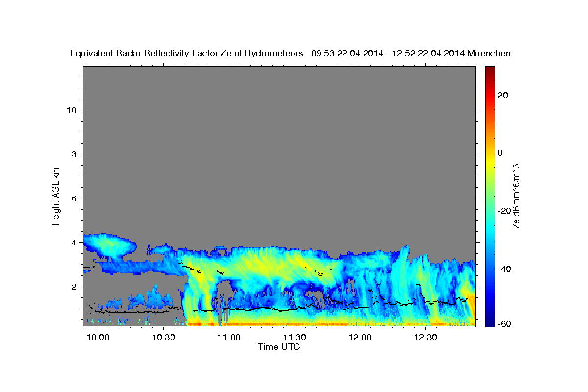Click the '10:30' time tick label
The width and height of the screenshot is (588, 392).
(164, 337)
